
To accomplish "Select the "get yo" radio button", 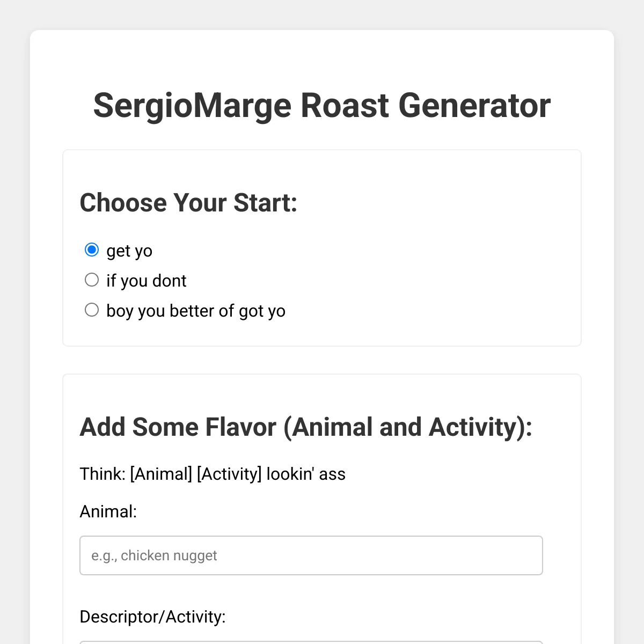I will click(x=92, y=249).
